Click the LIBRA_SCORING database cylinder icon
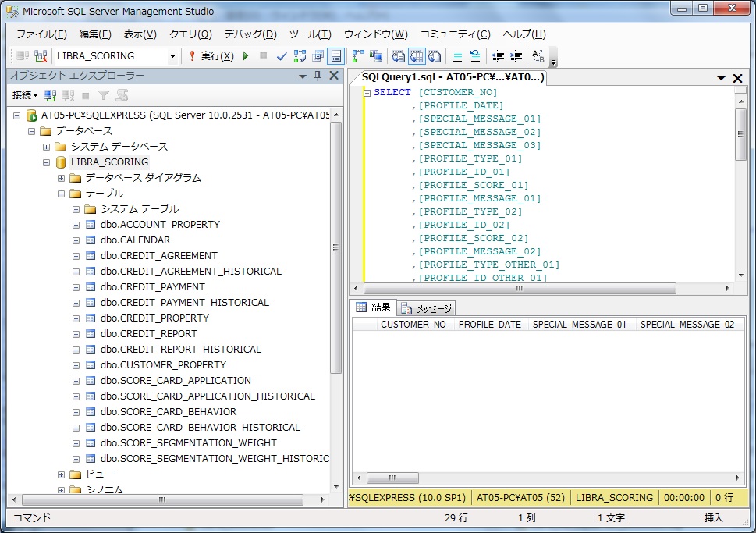The image size is (756, 533). coord(61,162)
